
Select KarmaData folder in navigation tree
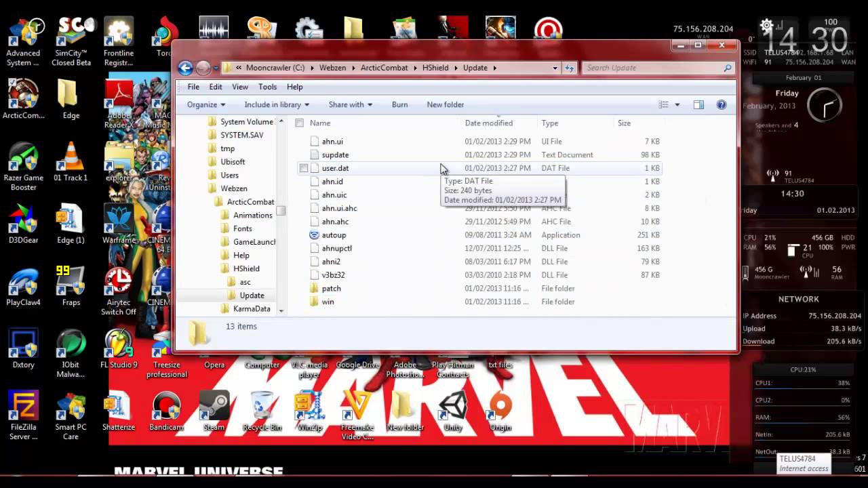[x=252, y=309]
